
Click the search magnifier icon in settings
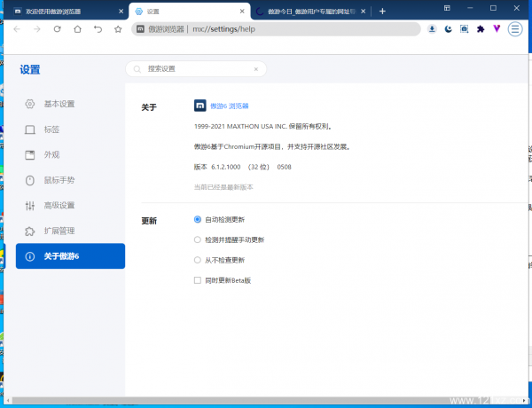click(x=137, y=69)
